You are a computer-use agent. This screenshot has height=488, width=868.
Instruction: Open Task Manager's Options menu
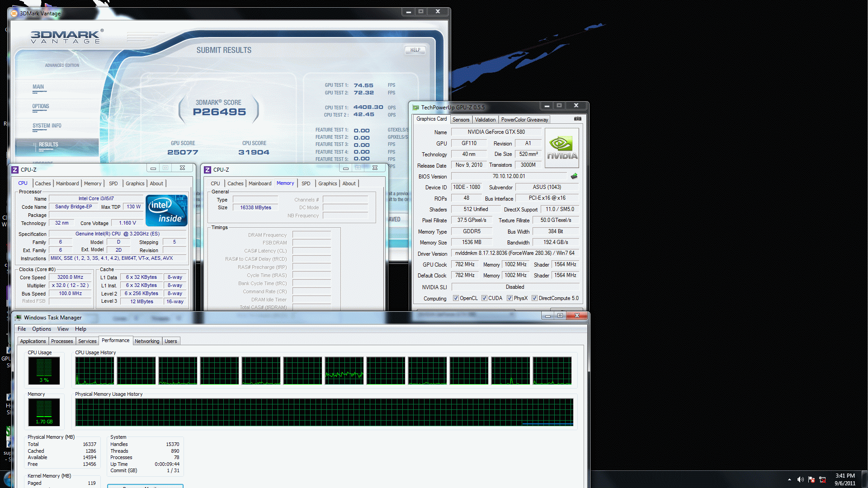pyautogui.click(x=42, y=329)
